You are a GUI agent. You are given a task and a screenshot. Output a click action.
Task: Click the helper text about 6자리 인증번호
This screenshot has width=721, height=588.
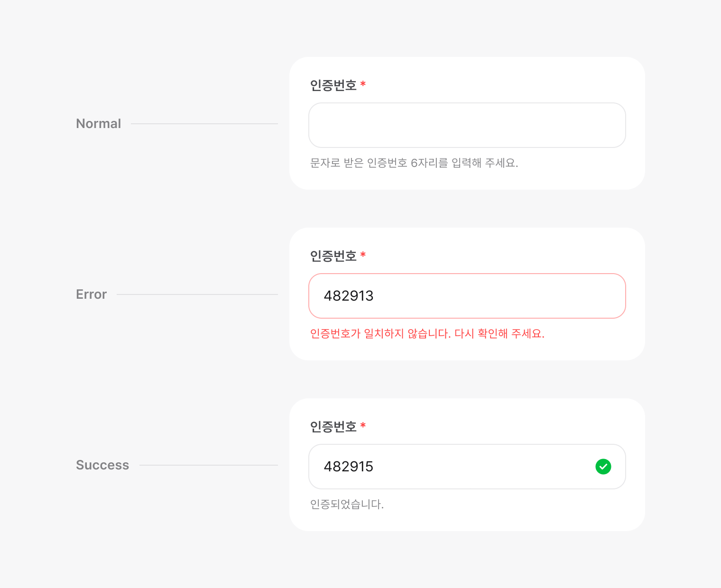pyautogui.click(x=414, y=163)
